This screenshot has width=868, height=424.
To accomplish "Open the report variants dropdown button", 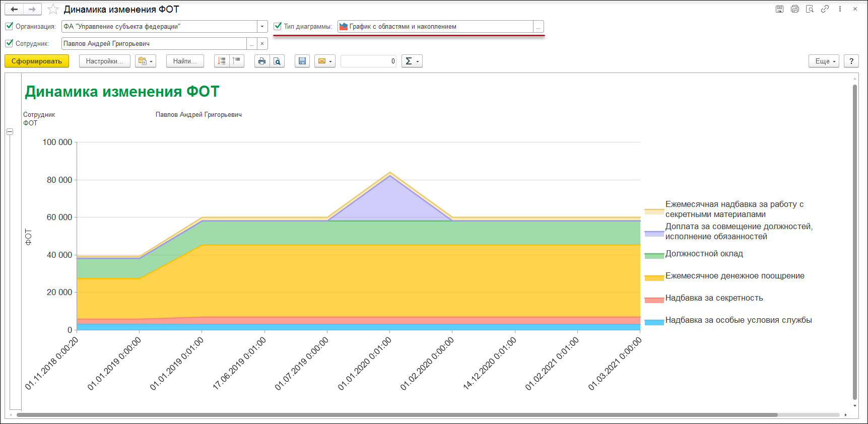I will click(146, 61).
